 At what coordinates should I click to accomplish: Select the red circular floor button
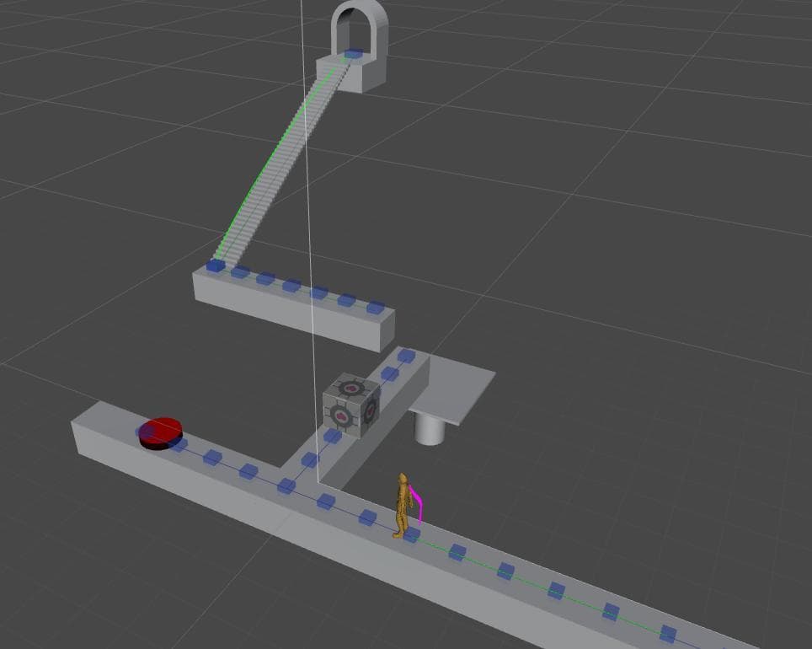(x=161, y=433)
